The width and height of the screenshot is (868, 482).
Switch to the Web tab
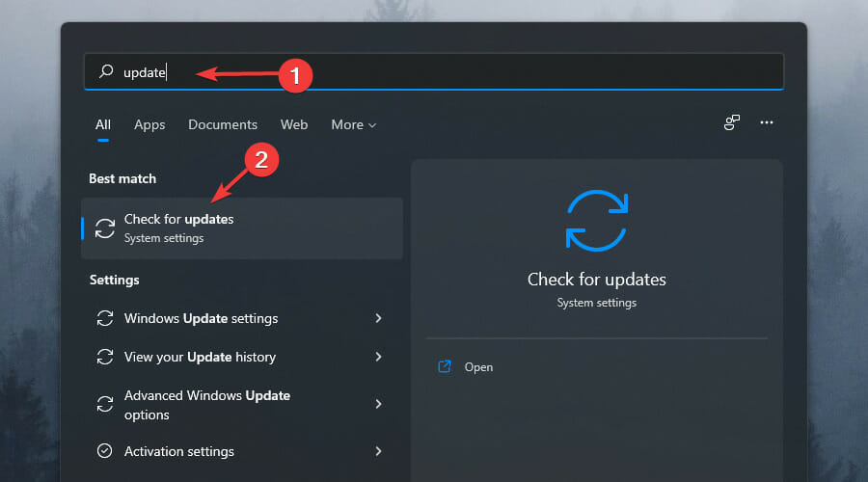click(x=294, y=124)
